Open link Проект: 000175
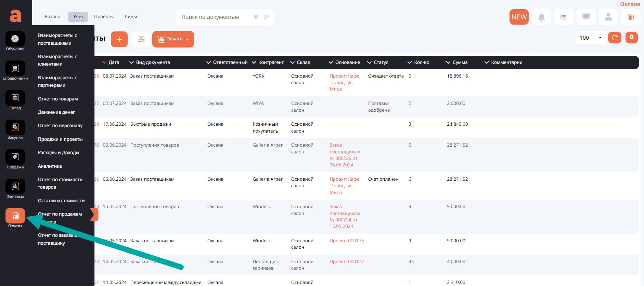The width and height of the screenshot is (644, 286). click(x=347, y=241)
